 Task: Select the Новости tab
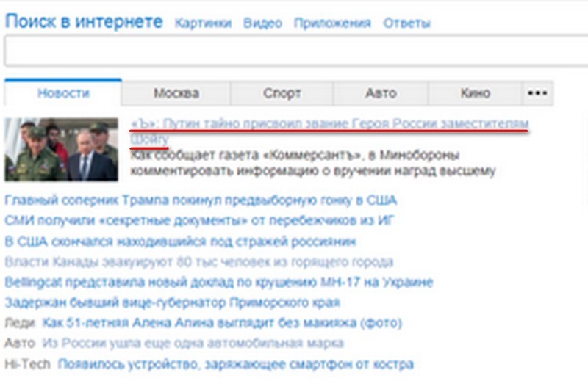click(x=63, y=93)
